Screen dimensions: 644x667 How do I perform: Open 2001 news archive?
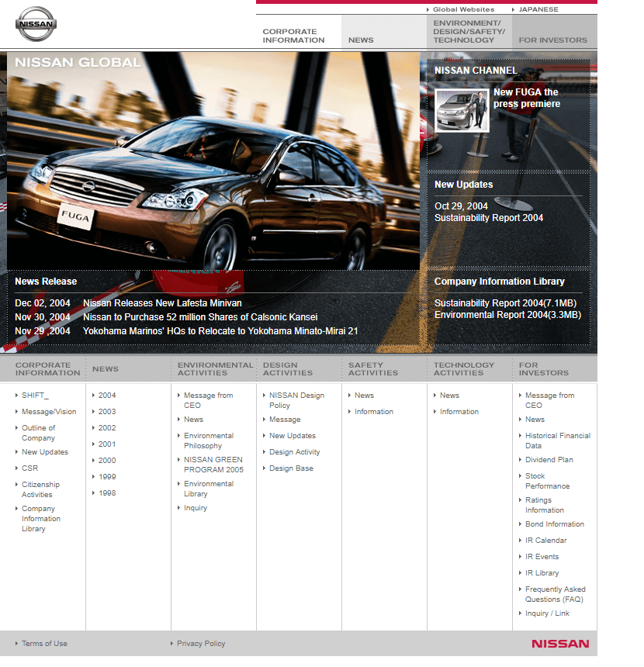[x=107, y=444]
